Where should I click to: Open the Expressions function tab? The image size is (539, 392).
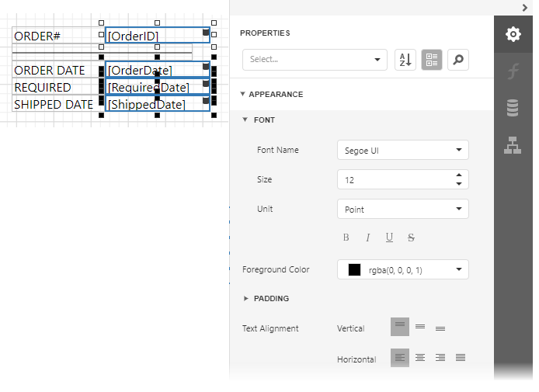[513, 72]
